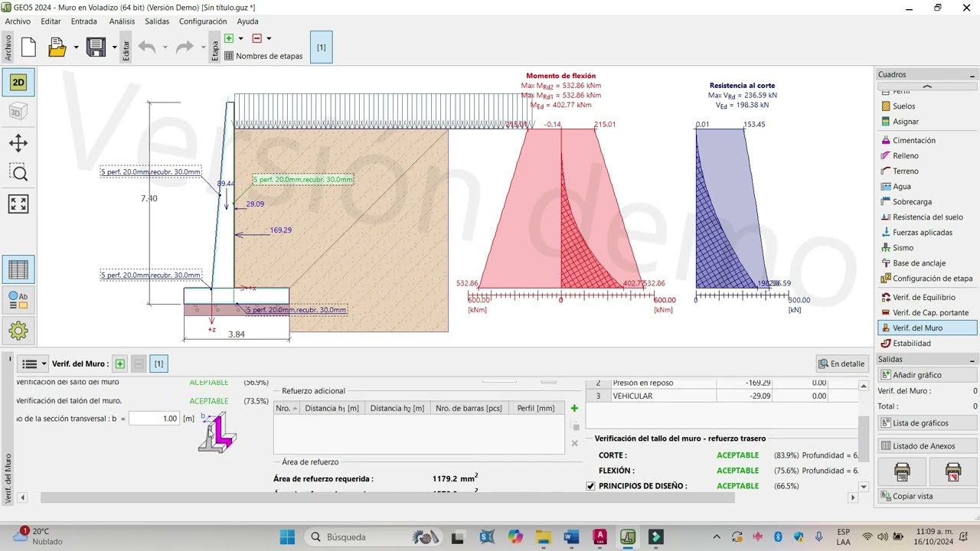Select stage [1] in the top toolbar

click(321, 47)
